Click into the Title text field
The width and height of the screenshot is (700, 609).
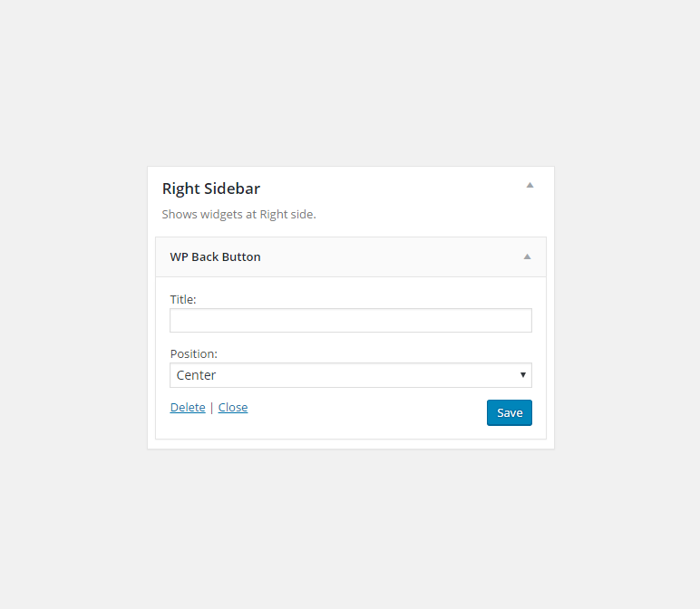click(351, 320)
